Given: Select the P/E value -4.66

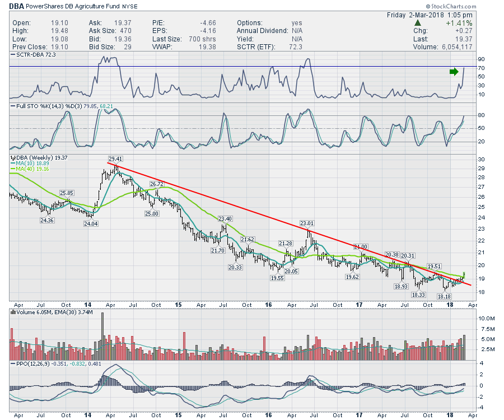Looking at the screenshot, I should [x=208, y=23].
